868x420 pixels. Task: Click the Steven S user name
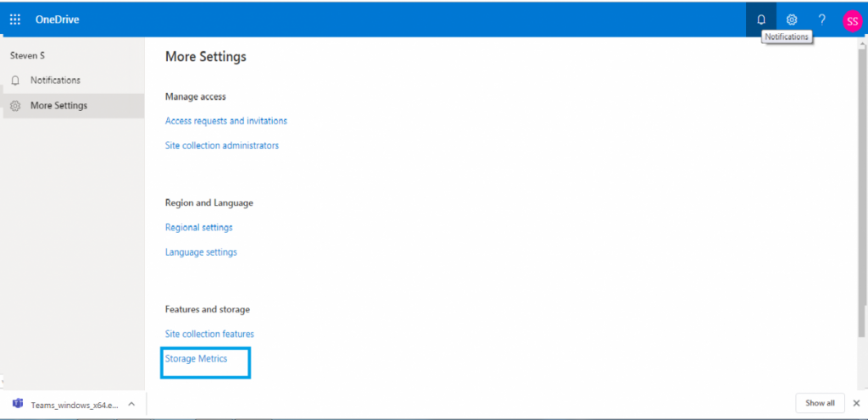tap(27, 56)
